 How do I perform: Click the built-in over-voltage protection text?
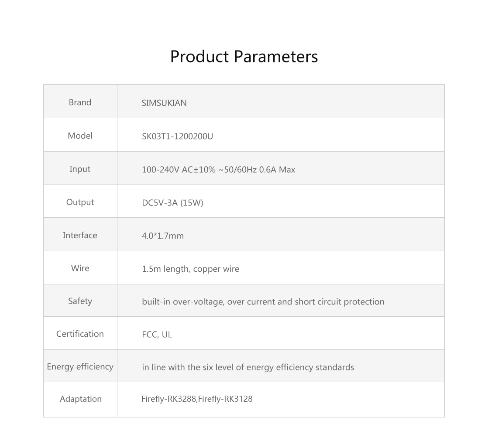(x=263, y=302)
